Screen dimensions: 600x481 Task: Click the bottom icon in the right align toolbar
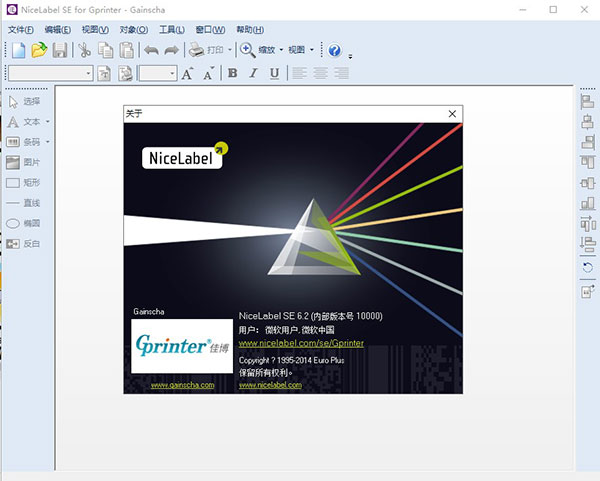(588, 292)
